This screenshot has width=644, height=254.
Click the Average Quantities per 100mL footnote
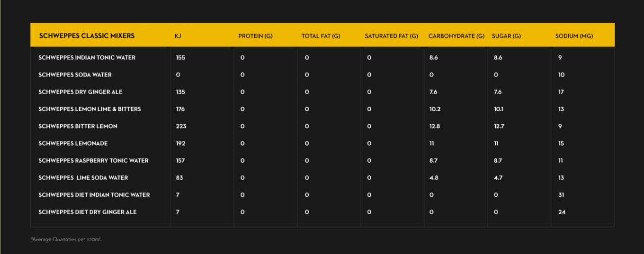tap(66, 240)
